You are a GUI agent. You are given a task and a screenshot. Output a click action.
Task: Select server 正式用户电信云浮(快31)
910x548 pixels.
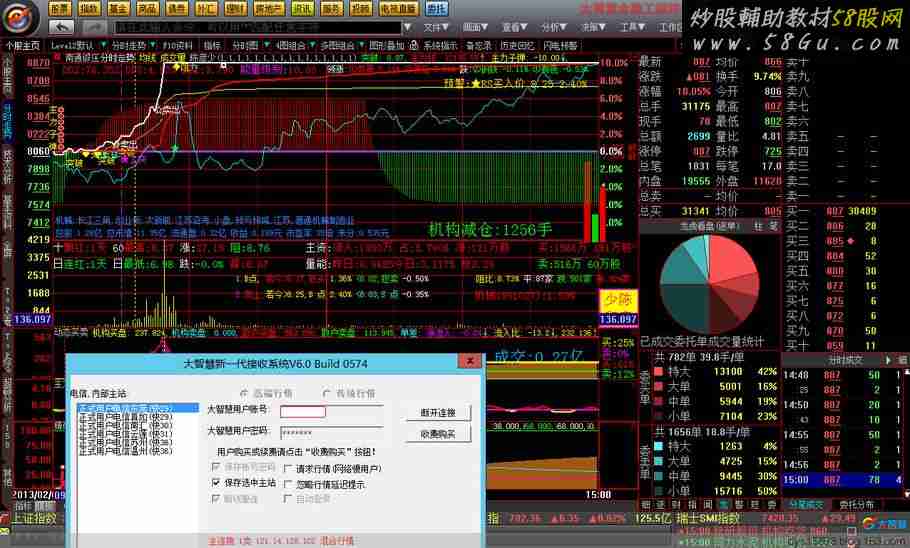126,434
